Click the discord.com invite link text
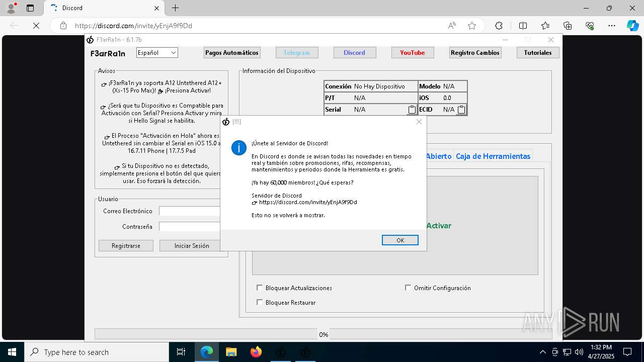 click(x=308, y=202)
